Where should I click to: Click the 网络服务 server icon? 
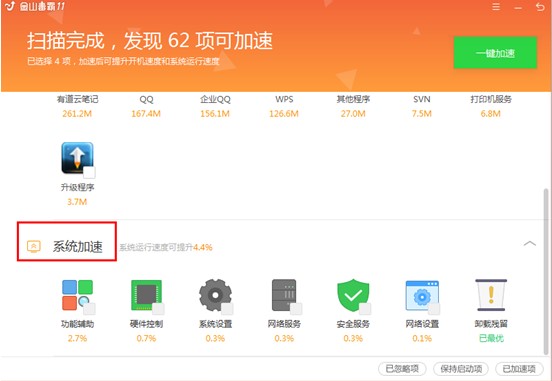[x=284, y=295]
